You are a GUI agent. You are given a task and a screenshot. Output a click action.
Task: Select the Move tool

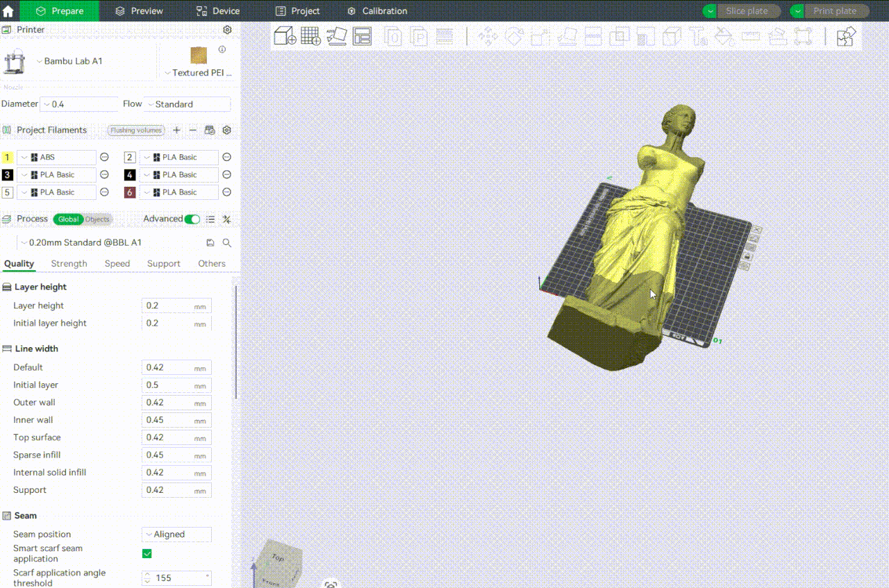point(488,36)
